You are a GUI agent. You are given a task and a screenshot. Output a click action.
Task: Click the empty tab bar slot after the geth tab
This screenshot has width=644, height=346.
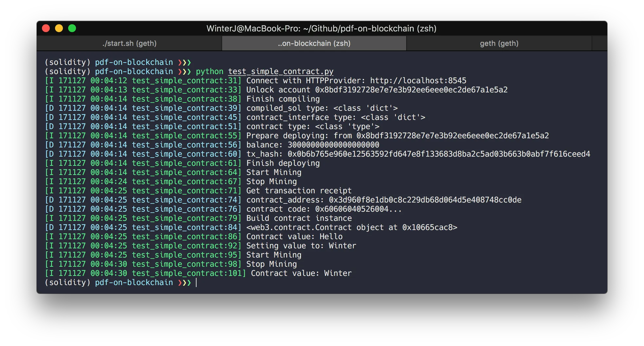(599, 43)
